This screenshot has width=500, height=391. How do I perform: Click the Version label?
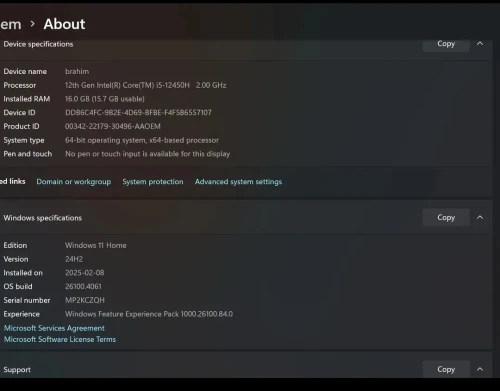(16, 259)
